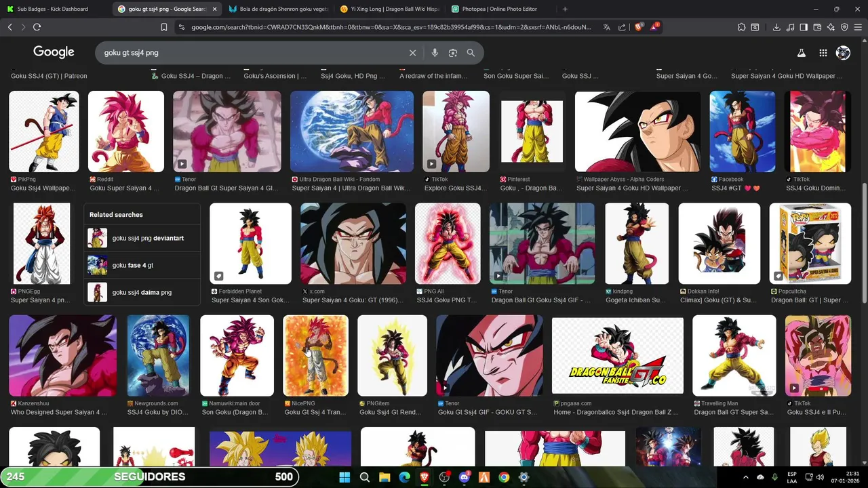Open the Brave Shields lion icon
Image resolution: width=868 pixels, height=488 pixels.
(x=638, y=27)
